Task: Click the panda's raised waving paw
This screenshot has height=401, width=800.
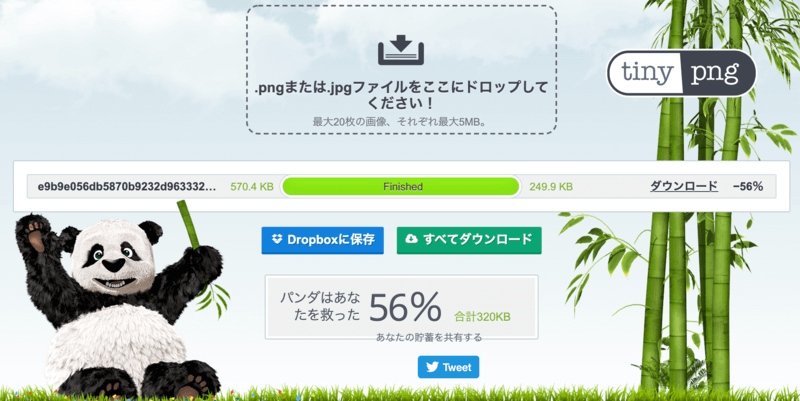Action: (36, 235)
